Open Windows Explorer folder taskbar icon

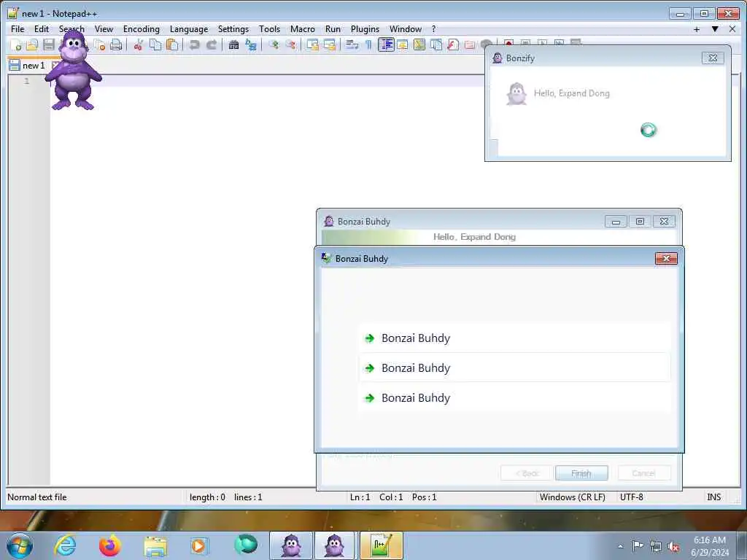pyautogui.click(x=155, y=545)
